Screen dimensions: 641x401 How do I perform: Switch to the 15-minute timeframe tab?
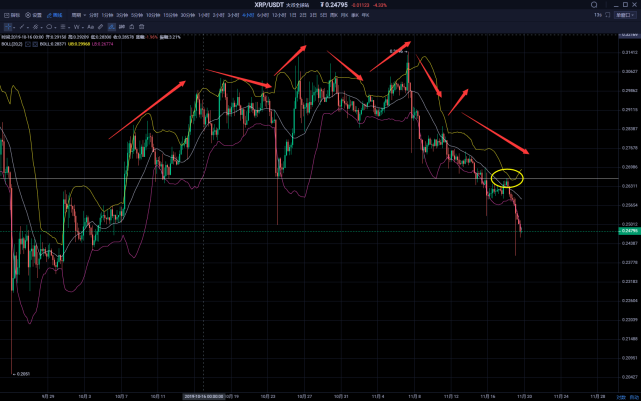pos(170,15)
